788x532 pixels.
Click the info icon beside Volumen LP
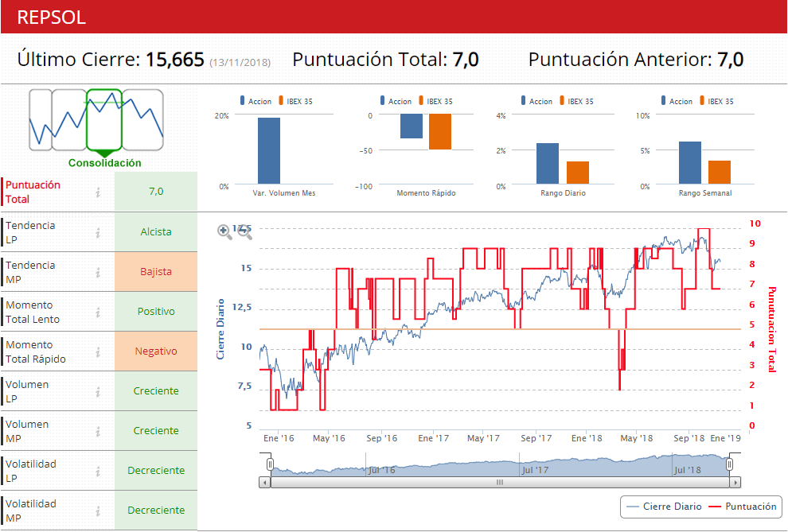click(98, 391)
